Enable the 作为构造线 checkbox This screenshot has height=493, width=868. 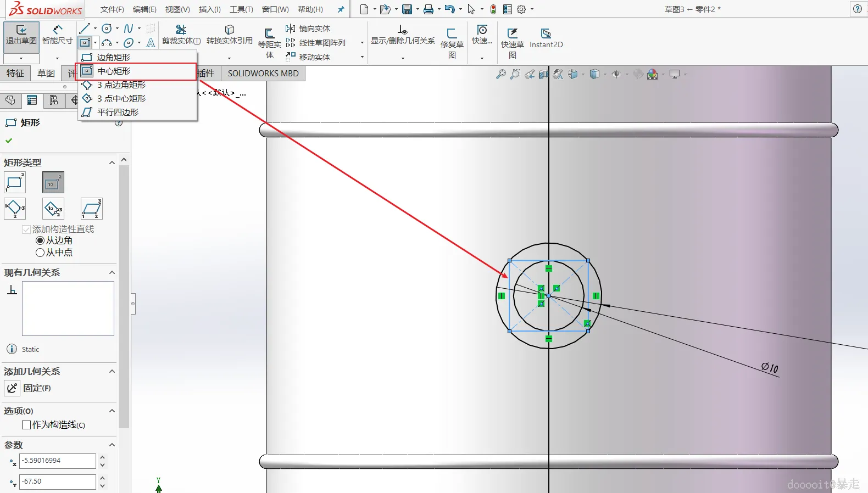point(26,425)
